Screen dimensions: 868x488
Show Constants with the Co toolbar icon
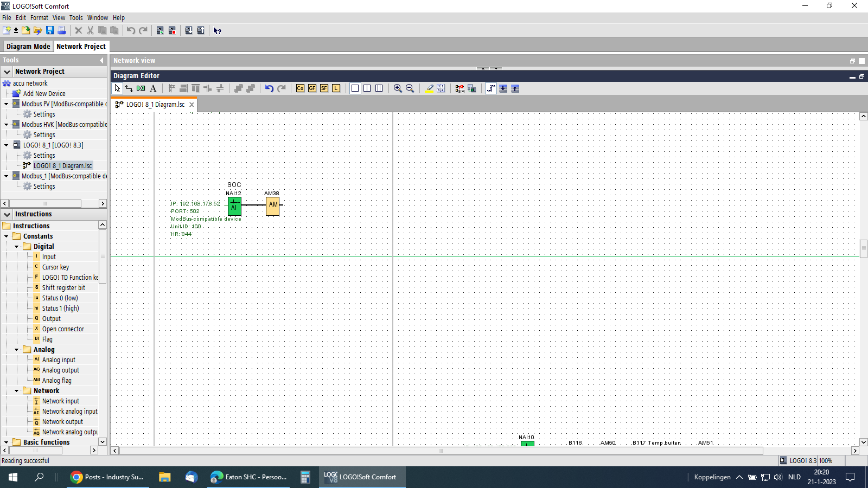(301, 88)
